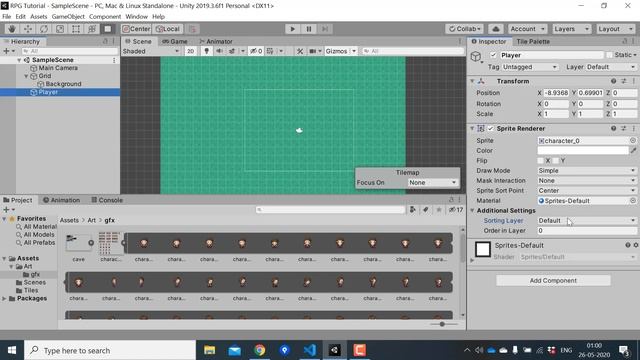Screen dimensions: 640x360
Task: Click the Pause button
Action: 309,29
